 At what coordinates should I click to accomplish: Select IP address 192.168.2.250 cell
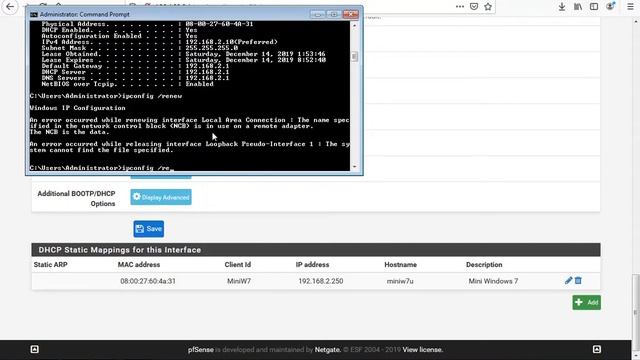coord(320,281)
